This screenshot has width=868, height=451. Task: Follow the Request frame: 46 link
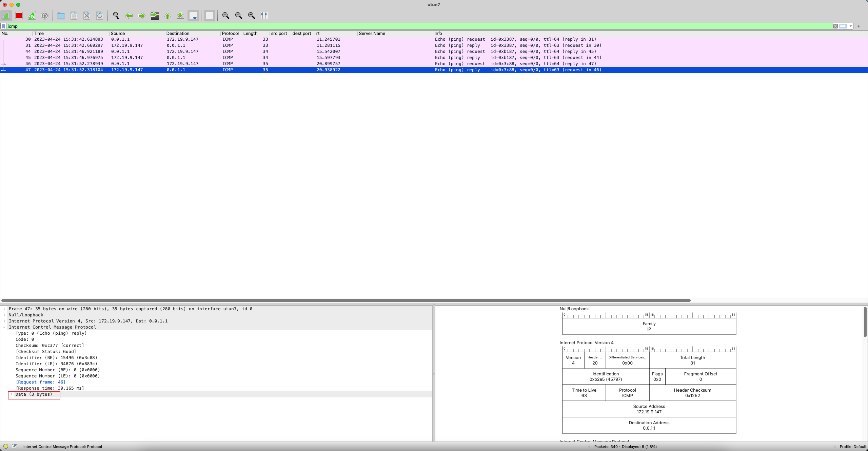tap(41, 382)
